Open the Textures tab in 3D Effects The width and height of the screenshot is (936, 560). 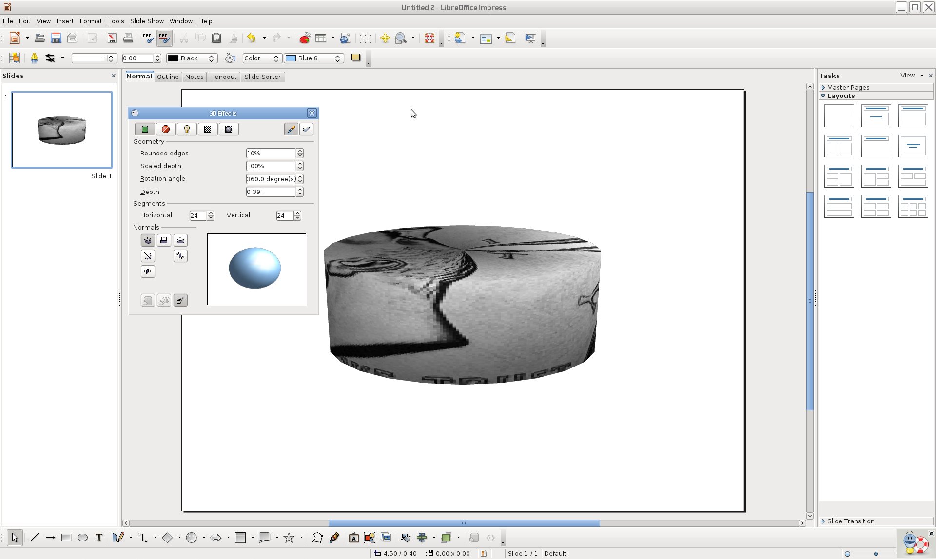pos(208,129)
